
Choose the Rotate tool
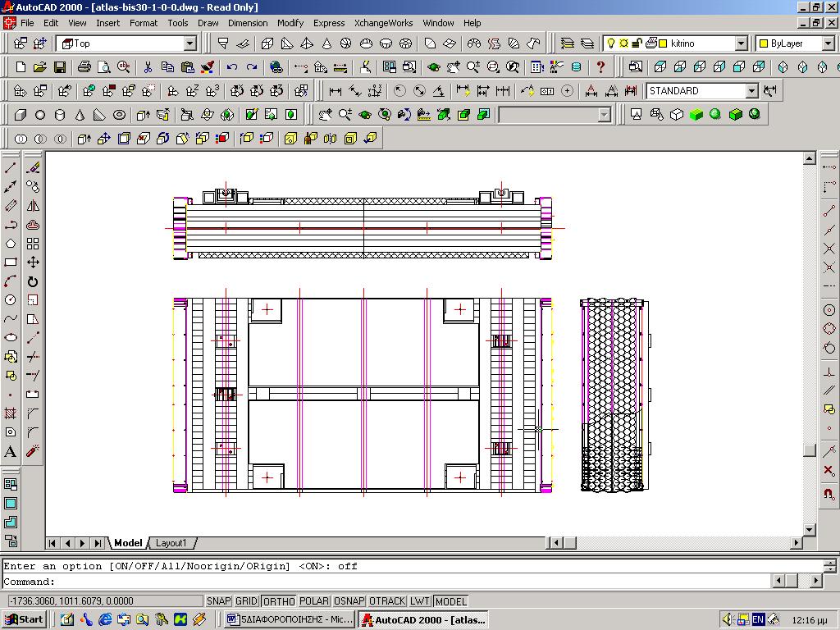point(33,281)
